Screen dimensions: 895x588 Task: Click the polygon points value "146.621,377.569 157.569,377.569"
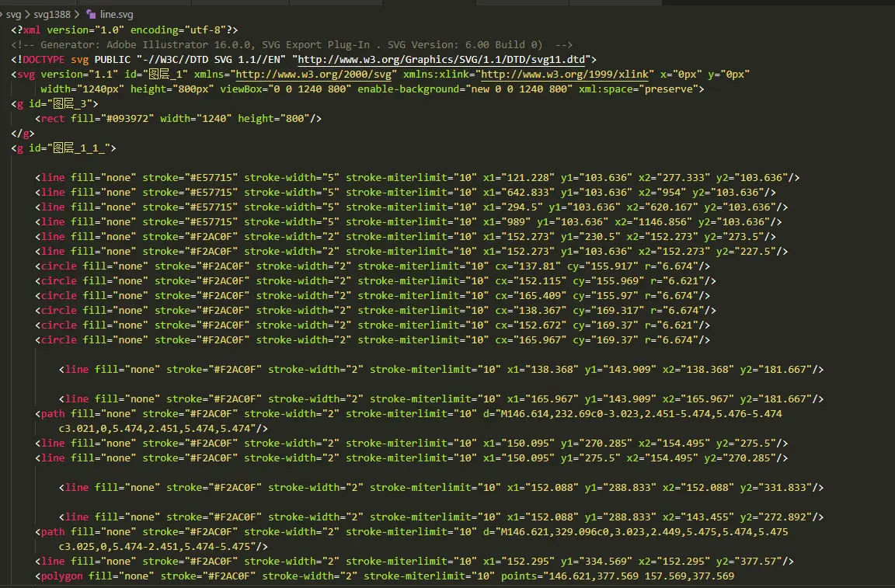[641, 576]
